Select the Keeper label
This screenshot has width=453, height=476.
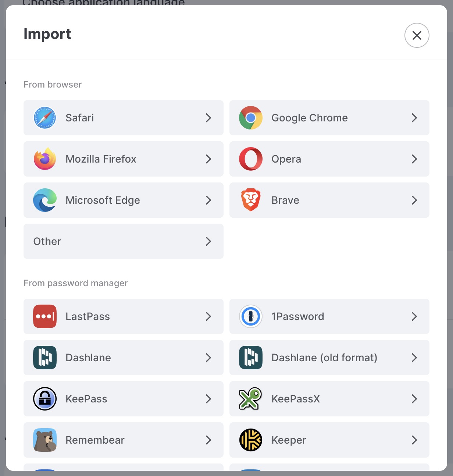coord(289,440)
